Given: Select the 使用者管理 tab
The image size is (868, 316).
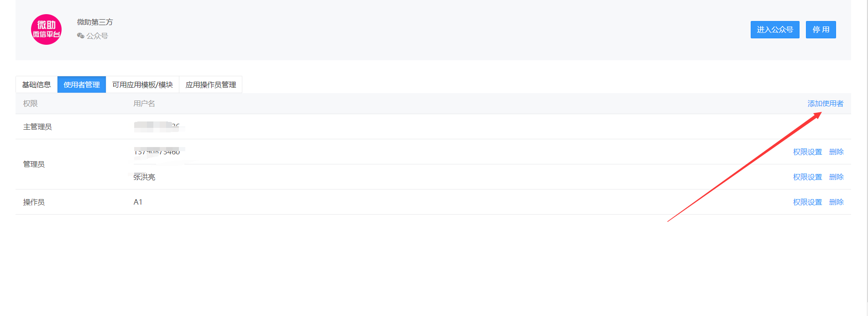Looking at the screenshot, I should tap(82, 84).
